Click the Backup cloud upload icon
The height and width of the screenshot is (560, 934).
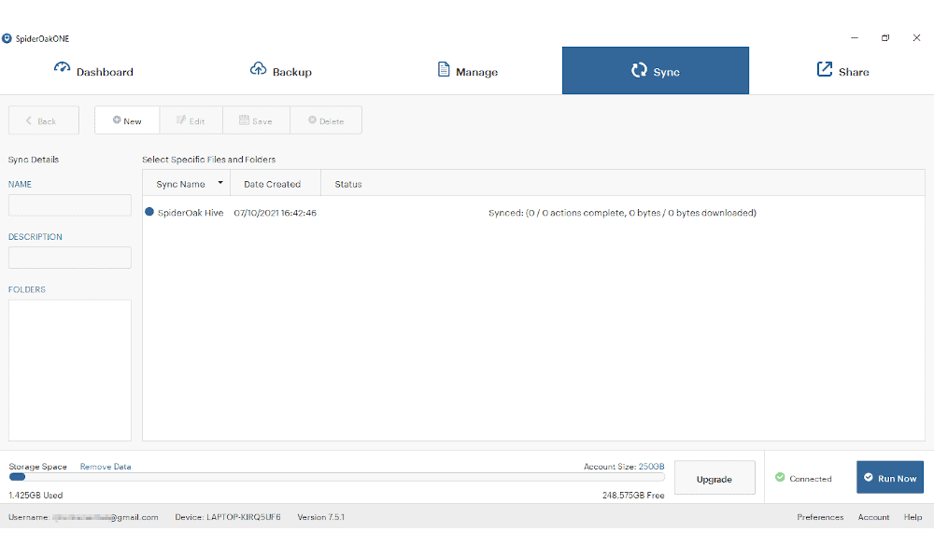coord(258,68)
